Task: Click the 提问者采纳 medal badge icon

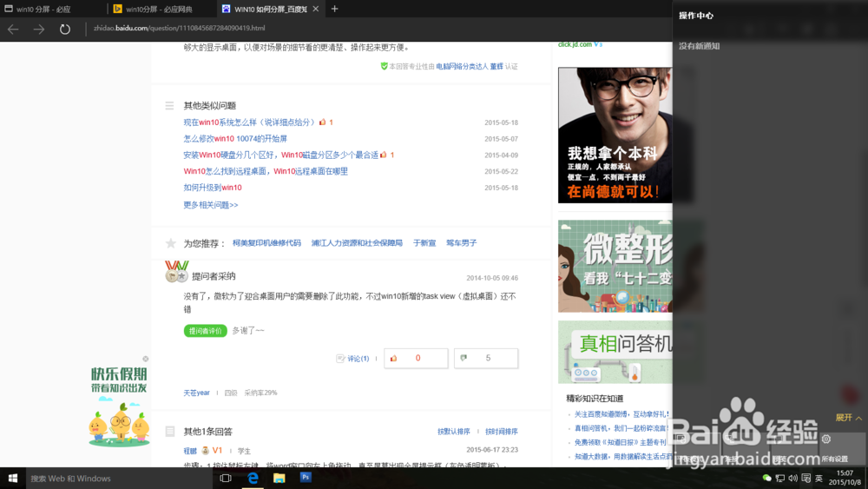Action: tap(176, 272)
